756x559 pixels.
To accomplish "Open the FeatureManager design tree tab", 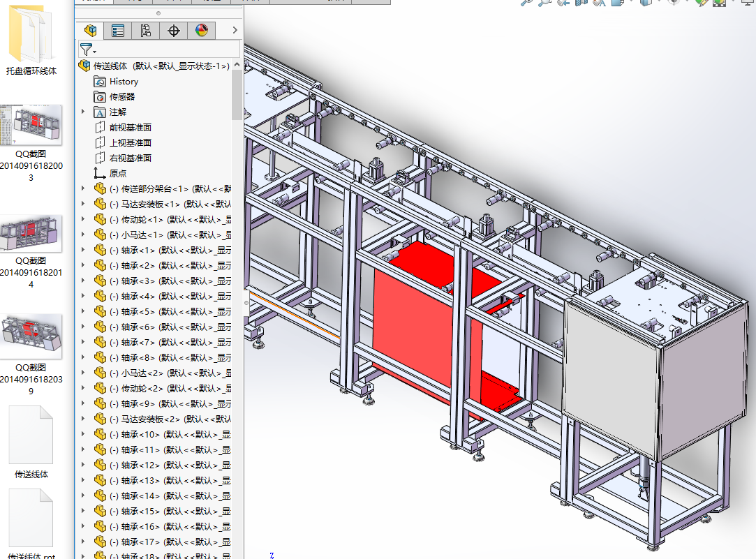I will click(x=90, y=31).
